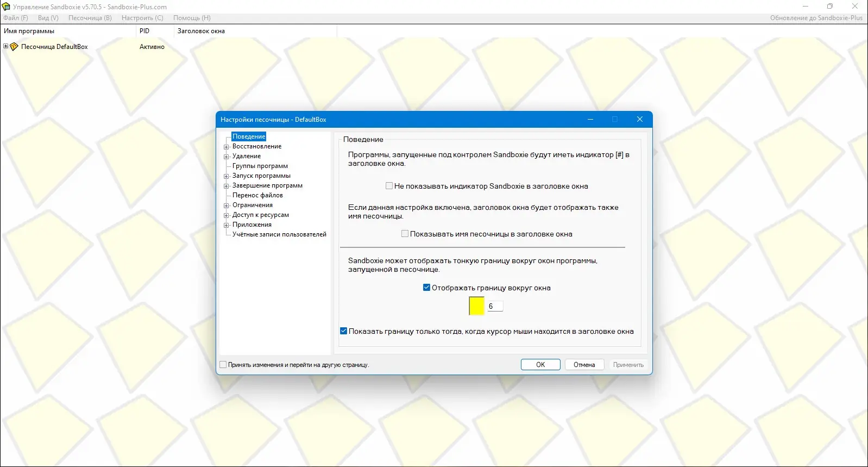Close the main Sandboxie control window
The image size is (868, 467).
855,7
